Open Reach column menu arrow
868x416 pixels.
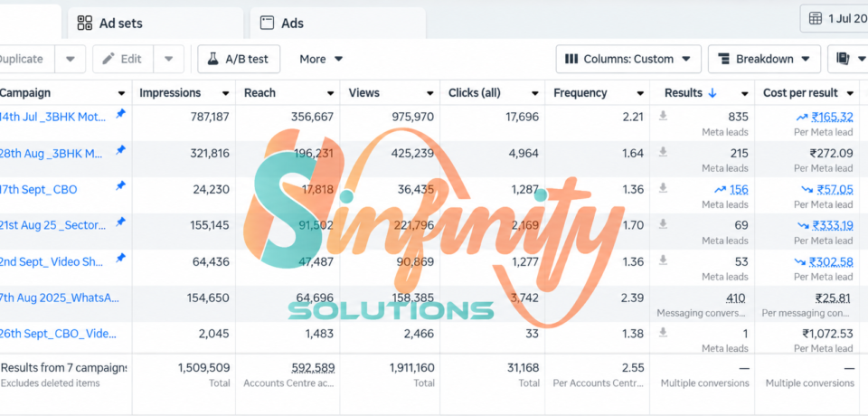pos(331,93)
